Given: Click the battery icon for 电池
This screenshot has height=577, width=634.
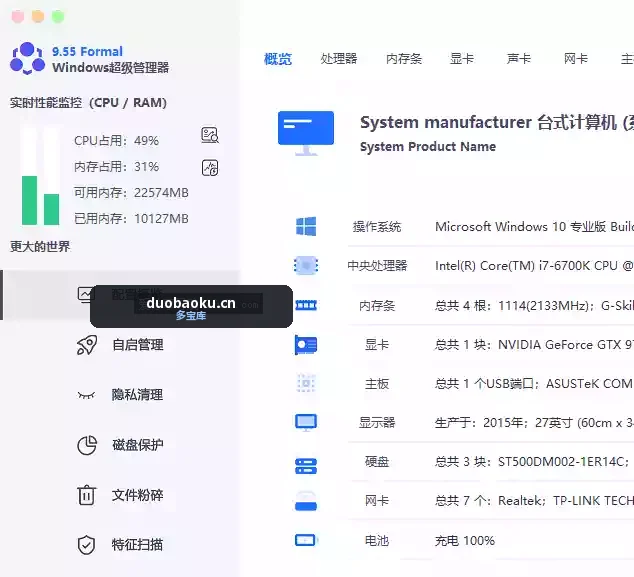Looking at the screenshot, I should tap(306, 540).
